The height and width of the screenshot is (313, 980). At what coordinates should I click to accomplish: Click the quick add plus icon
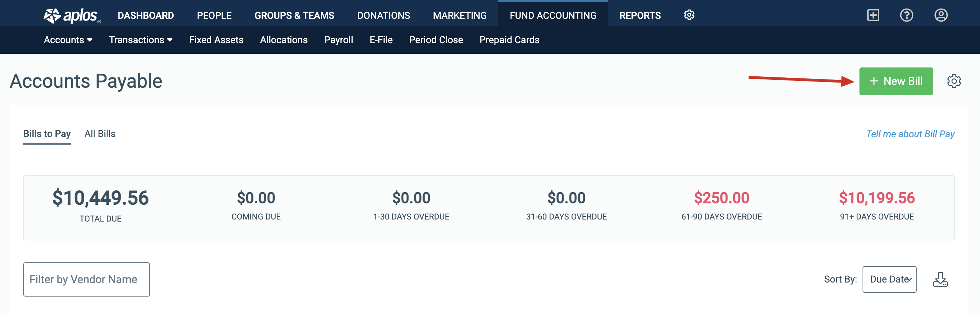click(x=873, y=15)
